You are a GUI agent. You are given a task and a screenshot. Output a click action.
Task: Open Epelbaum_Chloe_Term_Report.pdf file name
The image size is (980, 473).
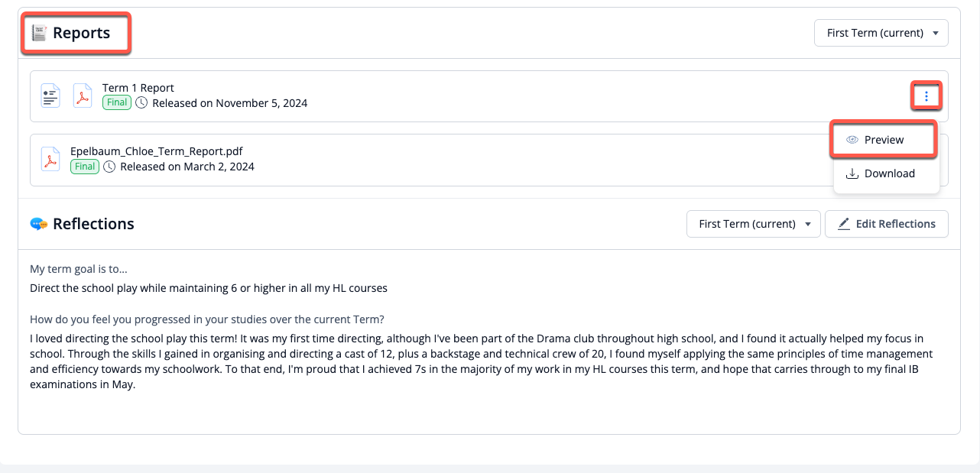[x=156, y=151]
